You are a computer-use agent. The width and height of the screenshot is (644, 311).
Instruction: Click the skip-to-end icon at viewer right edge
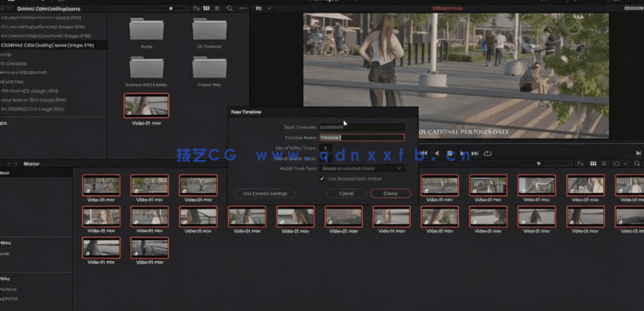point(638,154)
